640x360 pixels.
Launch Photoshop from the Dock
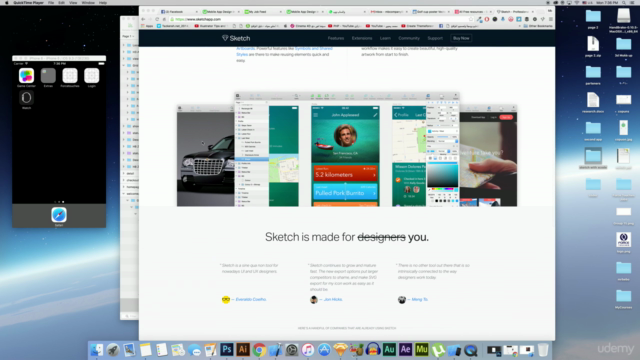227,350
